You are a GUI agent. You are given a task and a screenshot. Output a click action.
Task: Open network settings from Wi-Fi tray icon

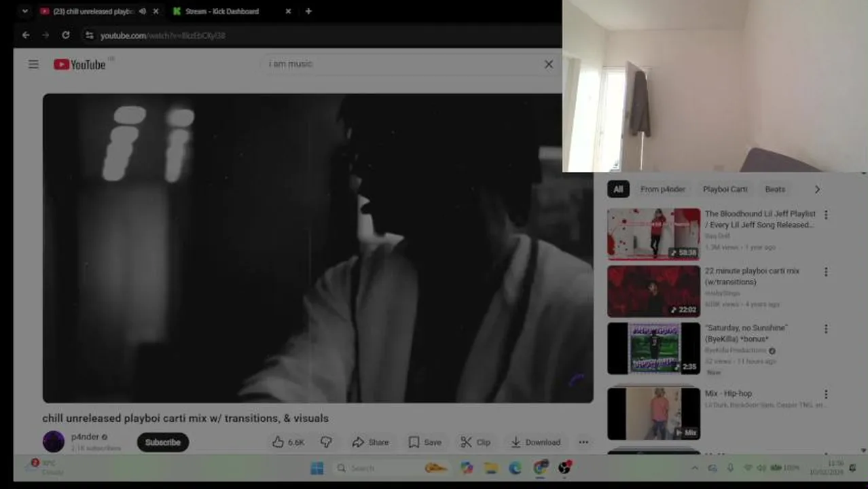[x=748, y=468]
